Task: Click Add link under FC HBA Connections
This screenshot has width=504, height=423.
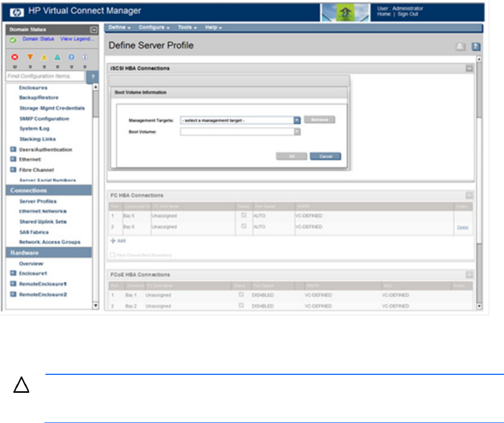Action: [118, 241]
